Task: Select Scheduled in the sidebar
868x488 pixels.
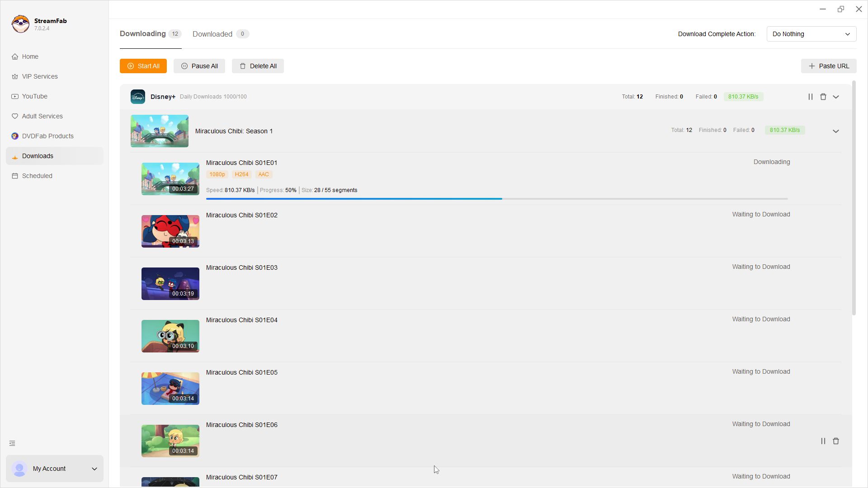Action: tap(55, 176)
